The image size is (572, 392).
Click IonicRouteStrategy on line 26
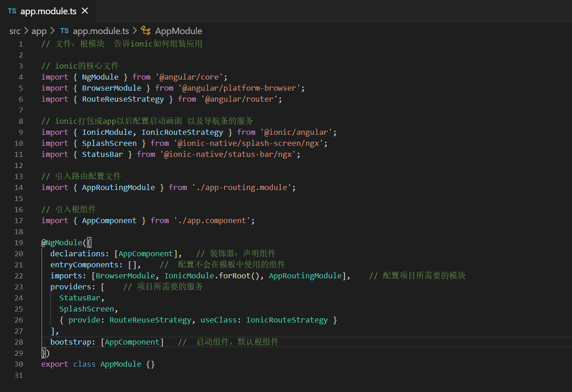[x=287, y=320]
